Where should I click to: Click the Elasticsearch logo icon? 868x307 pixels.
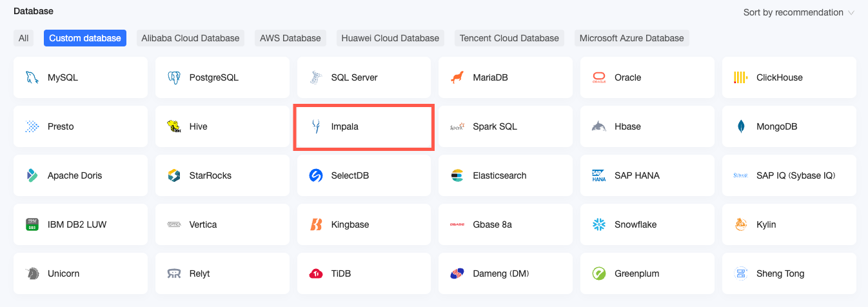[x=457, y=175]
